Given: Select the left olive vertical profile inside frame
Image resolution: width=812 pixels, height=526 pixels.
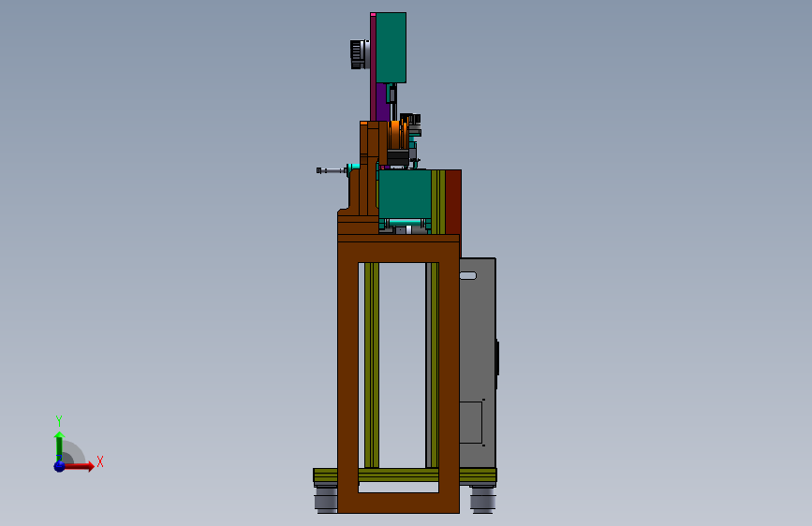Looking at the screenshot, I should [371, 365].
